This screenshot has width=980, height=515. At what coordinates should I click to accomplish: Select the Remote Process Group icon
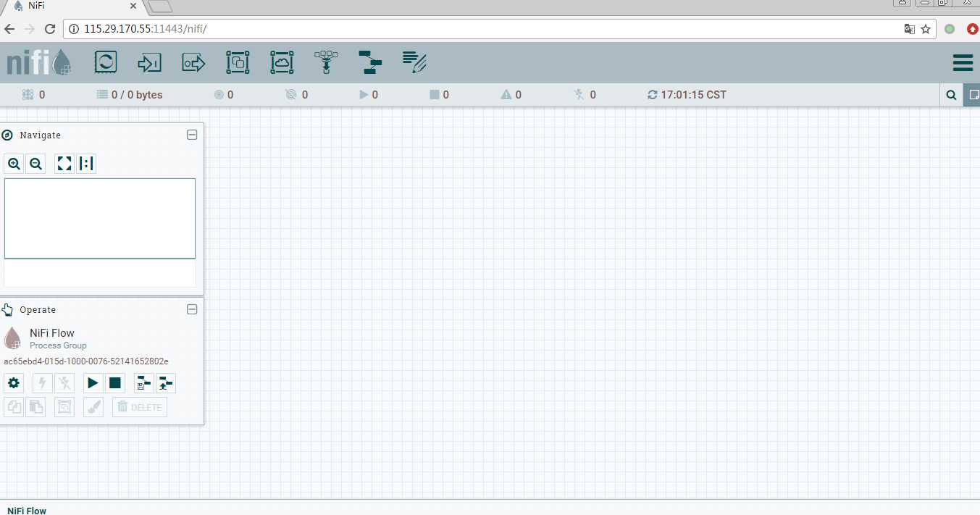pyautogui.click(x=282, y=62)
